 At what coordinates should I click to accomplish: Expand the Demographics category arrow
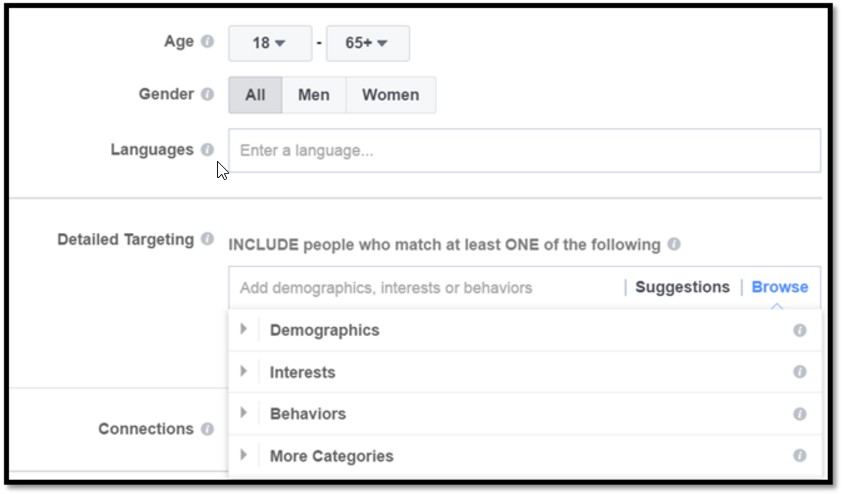243,329
